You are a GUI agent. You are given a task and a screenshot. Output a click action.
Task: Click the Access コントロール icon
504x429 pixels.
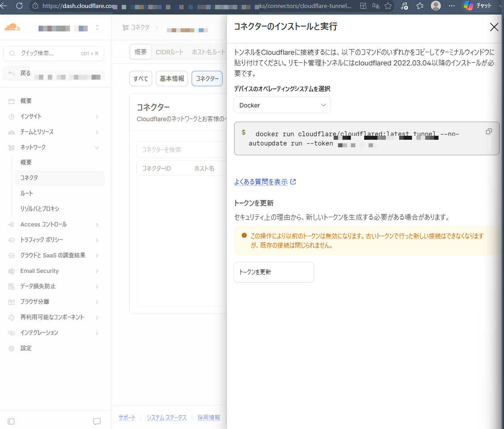pos(12,225)
